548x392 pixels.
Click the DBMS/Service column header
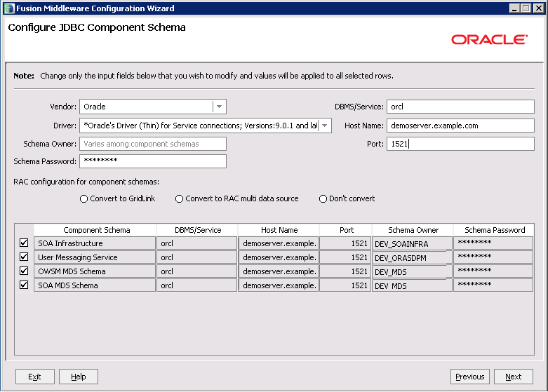(198, 230)
